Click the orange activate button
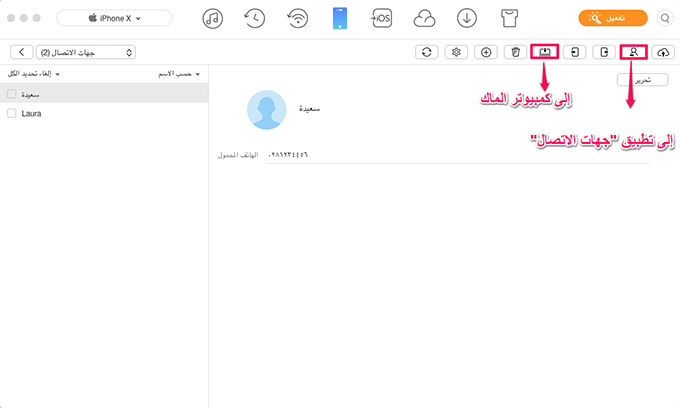Screen dimensions: 680x408 point(613,18)
